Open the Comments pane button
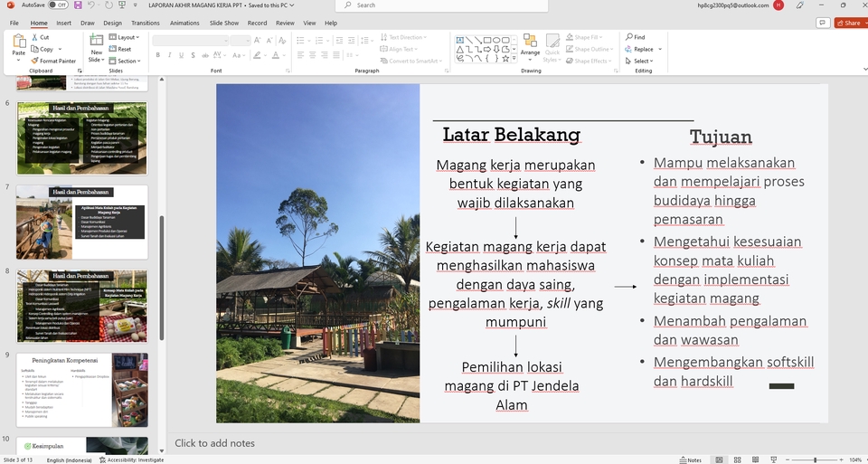Viewport: 868px width, 464px height. (823, 23)
